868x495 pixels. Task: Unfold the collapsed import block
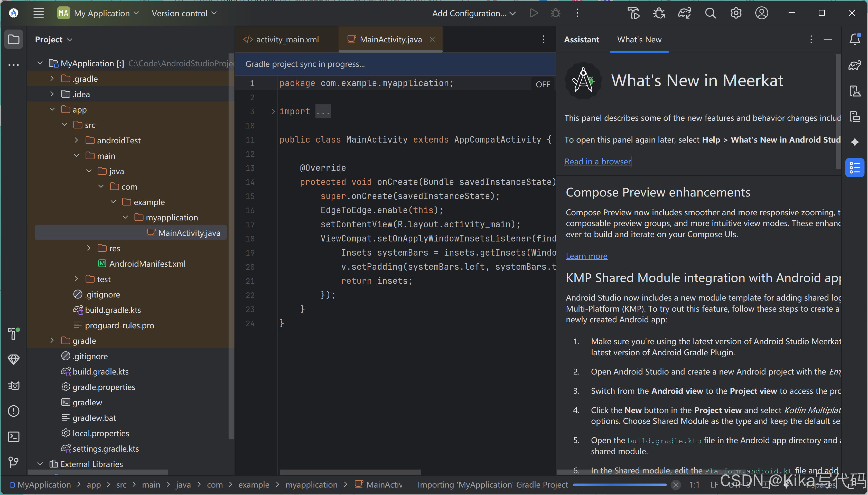point(273,111)
